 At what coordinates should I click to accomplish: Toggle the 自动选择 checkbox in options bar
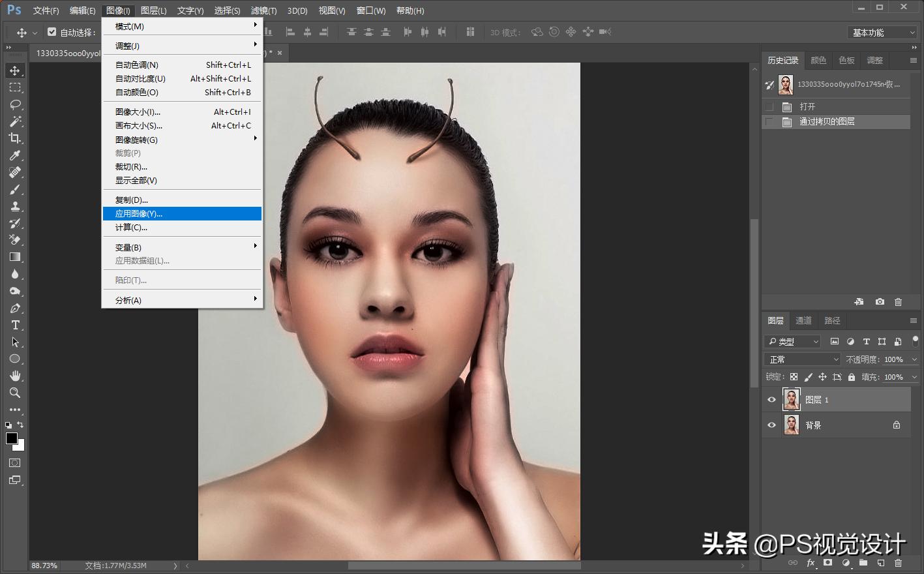tap(52, 31)
